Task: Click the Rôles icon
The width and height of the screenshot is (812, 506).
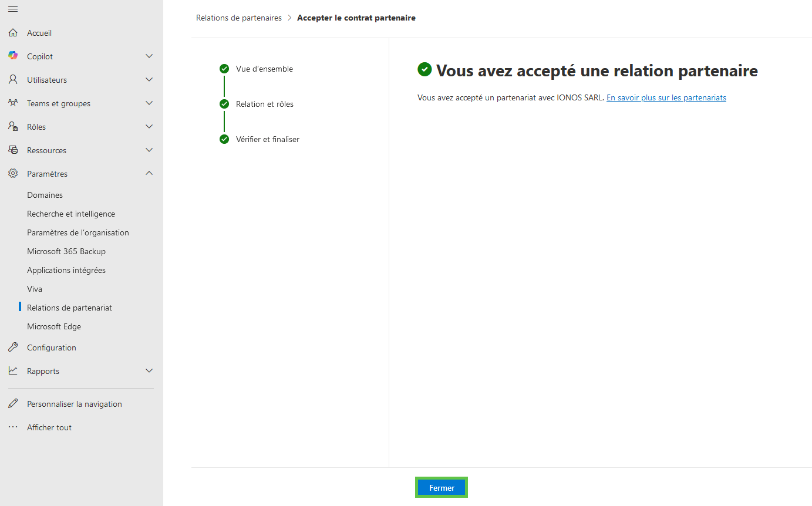Action: point(13,127)
